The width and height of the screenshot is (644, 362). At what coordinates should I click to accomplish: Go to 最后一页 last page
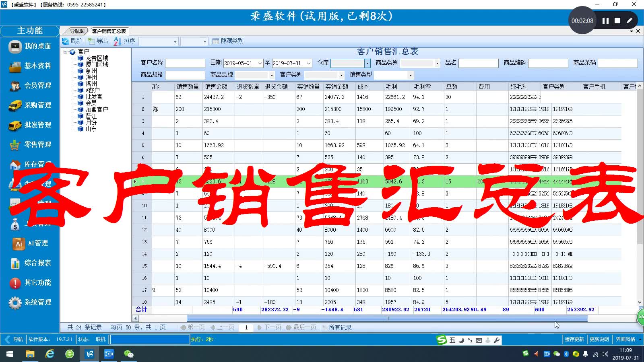point(301,327)
